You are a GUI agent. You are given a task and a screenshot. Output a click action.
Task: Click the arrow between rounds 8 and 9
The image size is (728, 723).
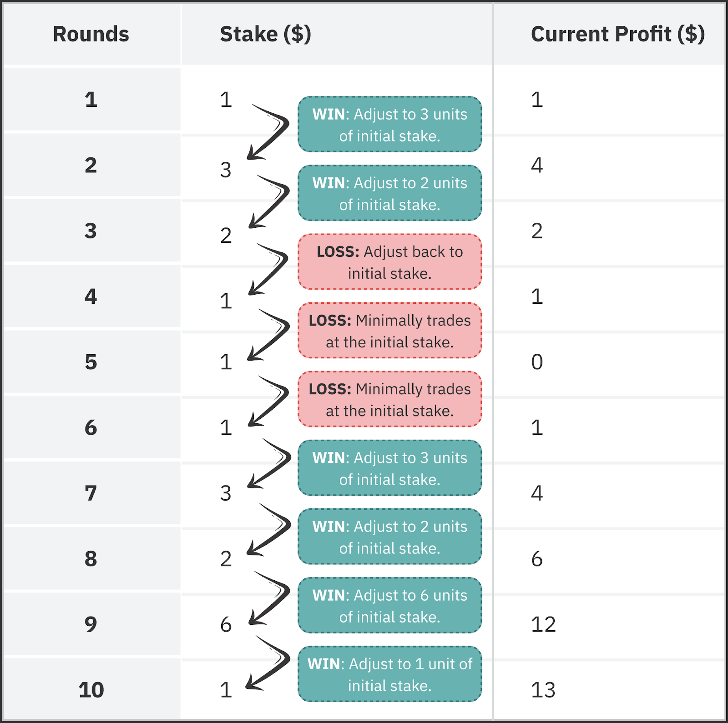[x=269, y=598]
